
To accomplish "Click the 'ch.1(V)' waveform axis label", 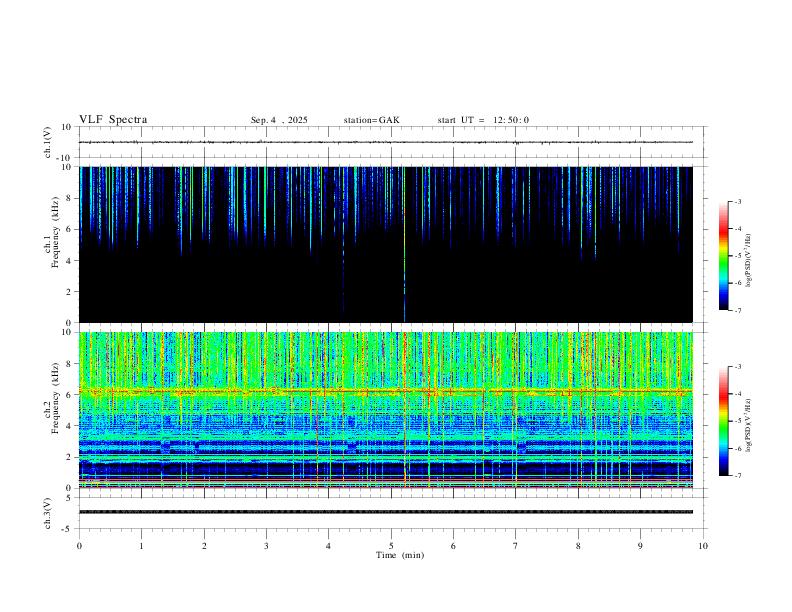I will 48,142.
